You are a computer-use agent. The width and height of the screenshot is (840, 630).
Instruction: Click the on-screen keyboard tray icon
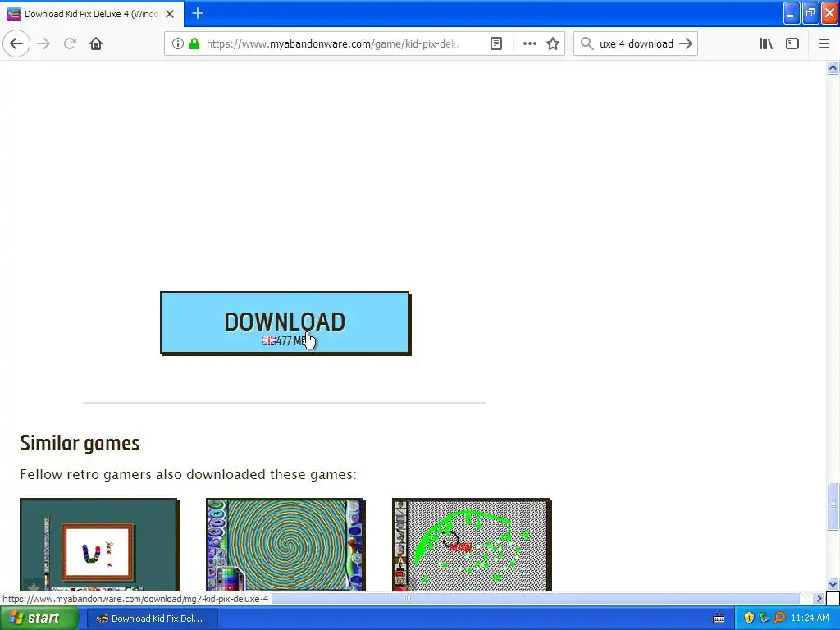pos(719,619)
